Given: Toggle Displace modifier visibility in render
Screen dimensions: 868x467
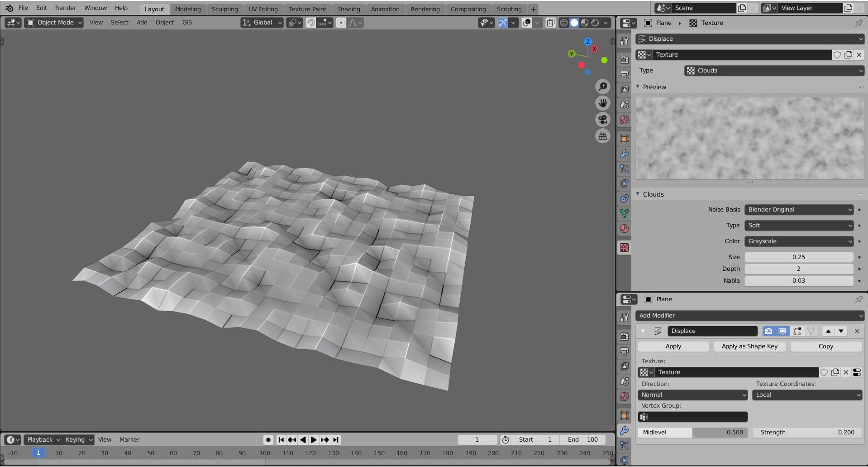Looking at the screenshot, I should click(x=769, y=331).
